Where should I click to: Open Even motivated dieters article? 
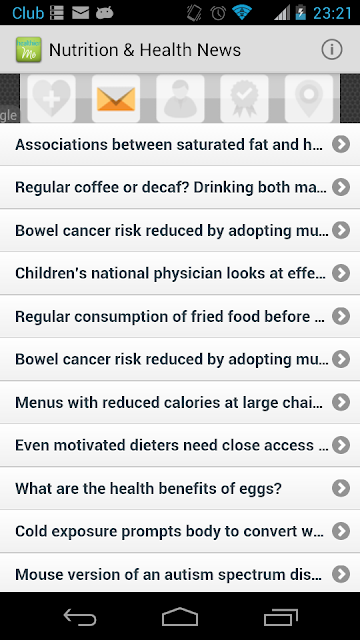[180, 445]
